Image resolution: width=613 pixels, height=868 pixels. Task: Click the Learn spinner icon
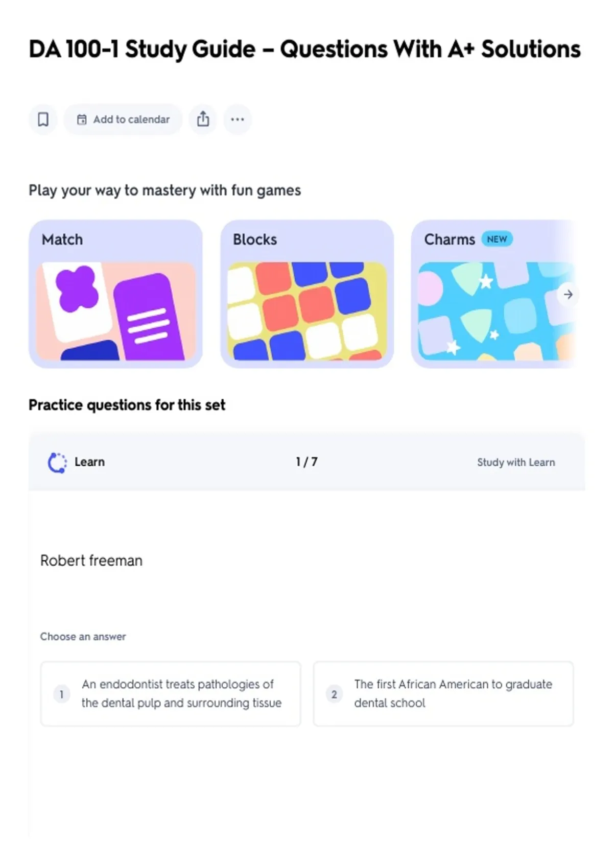point(57,463)
